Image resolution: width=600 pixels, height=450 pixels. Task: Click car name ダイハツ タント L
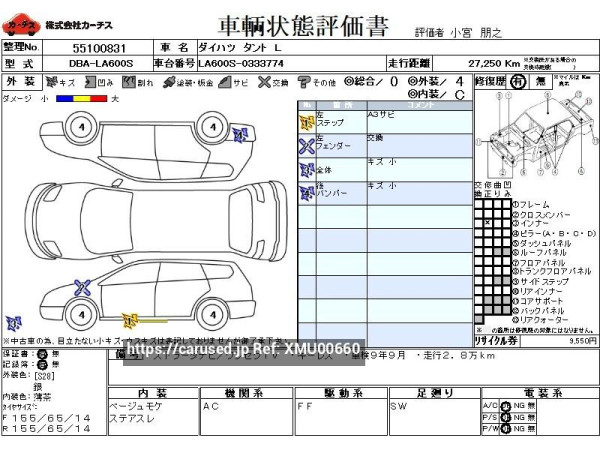[240, 48]
